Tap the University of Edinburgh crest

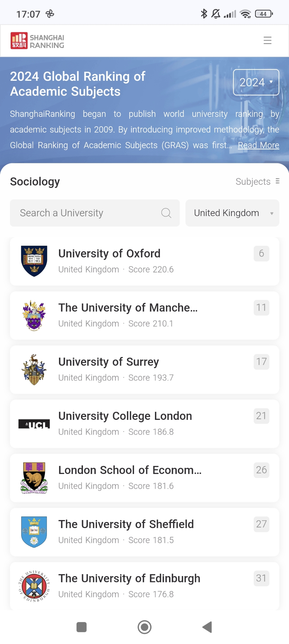click(34, 586)
